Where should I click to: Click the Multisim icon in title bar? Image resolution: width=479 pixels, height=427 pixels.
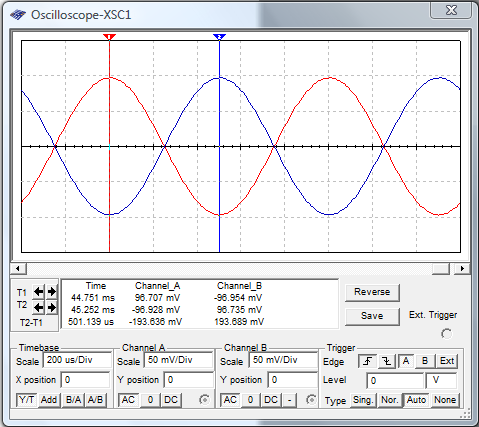(18, 15)
